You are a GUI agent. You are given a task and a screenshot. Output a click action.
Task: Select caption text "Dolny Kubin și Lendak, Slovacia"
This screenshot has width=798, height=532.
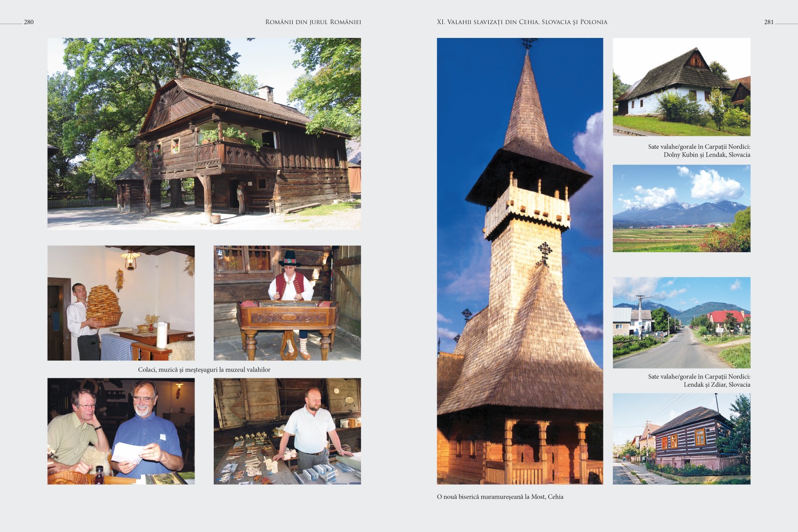706,155
